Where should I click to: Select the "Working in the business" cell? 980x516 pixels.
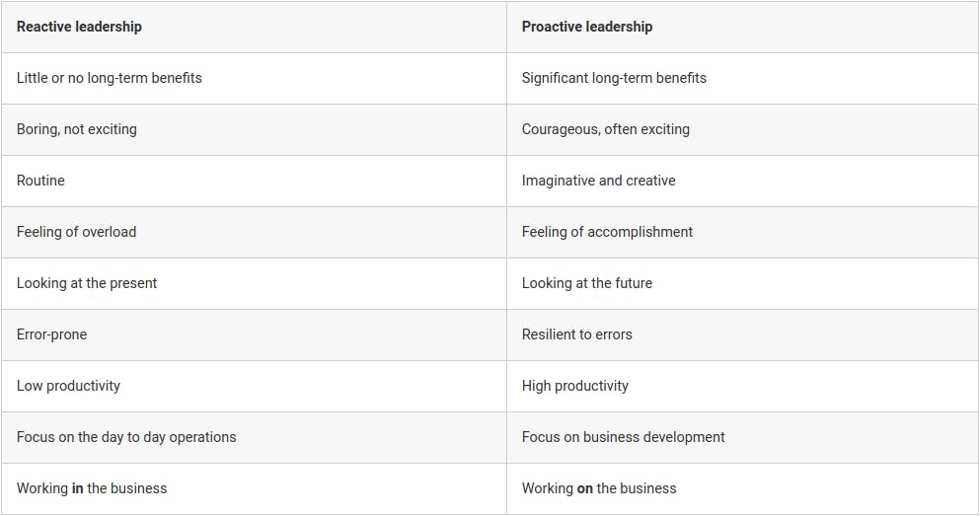[254, 488]
